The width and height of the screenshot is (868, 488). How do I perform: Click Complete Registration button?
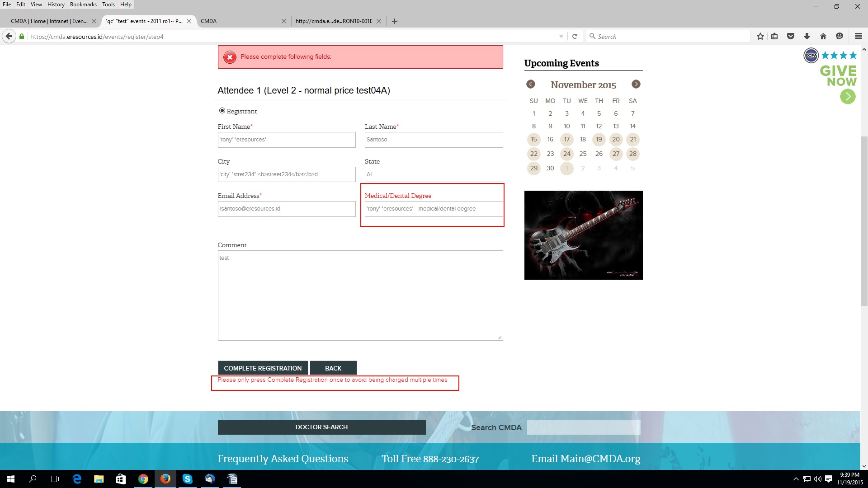[x=263, y=368]
